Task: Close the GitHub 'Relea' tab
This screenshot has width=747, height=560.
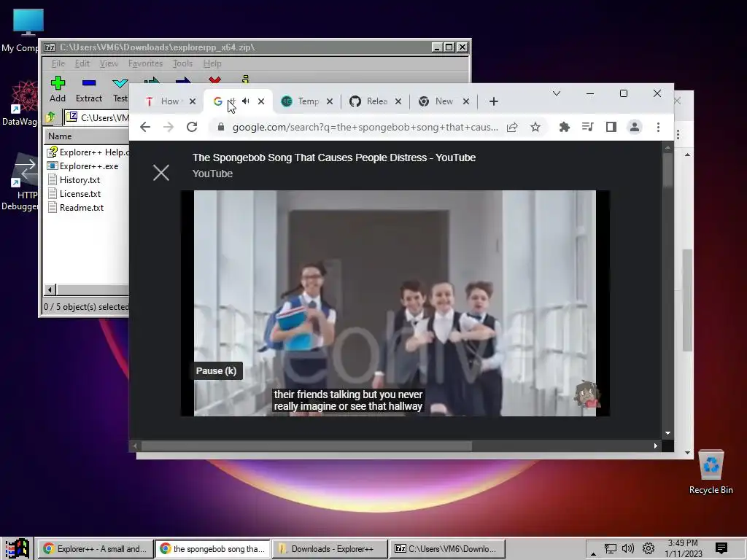Action: (x=398, y=101)
